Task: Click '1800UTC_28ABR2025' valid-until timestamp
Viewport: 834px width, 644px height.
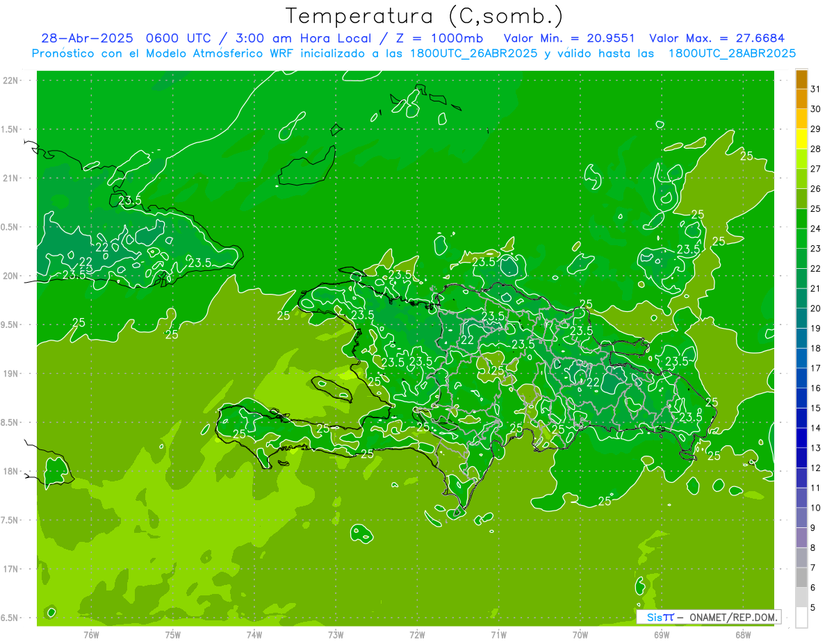Action: [733, 53]
